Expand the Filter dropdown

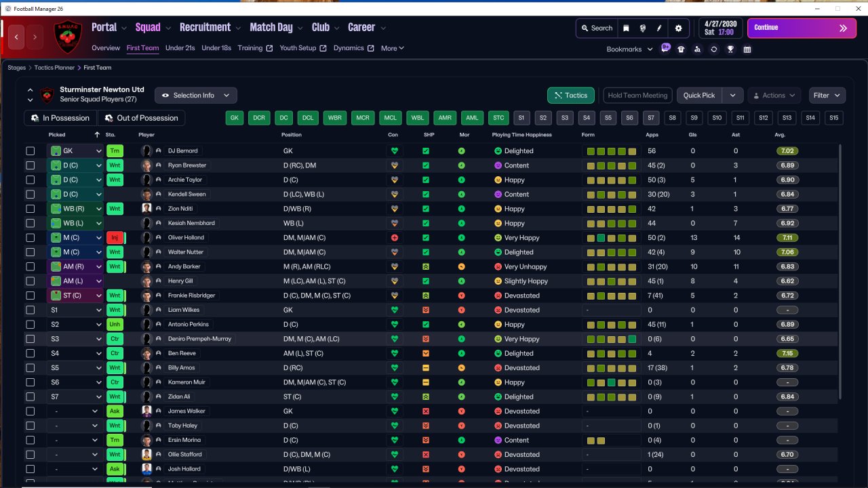click(x=827, y=96)
